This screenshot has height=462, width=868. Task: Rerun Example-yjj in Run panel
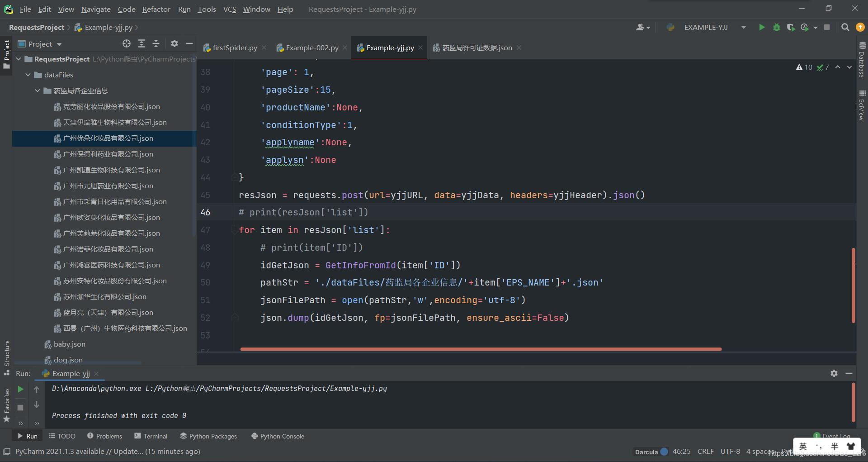tap(20, 389)
